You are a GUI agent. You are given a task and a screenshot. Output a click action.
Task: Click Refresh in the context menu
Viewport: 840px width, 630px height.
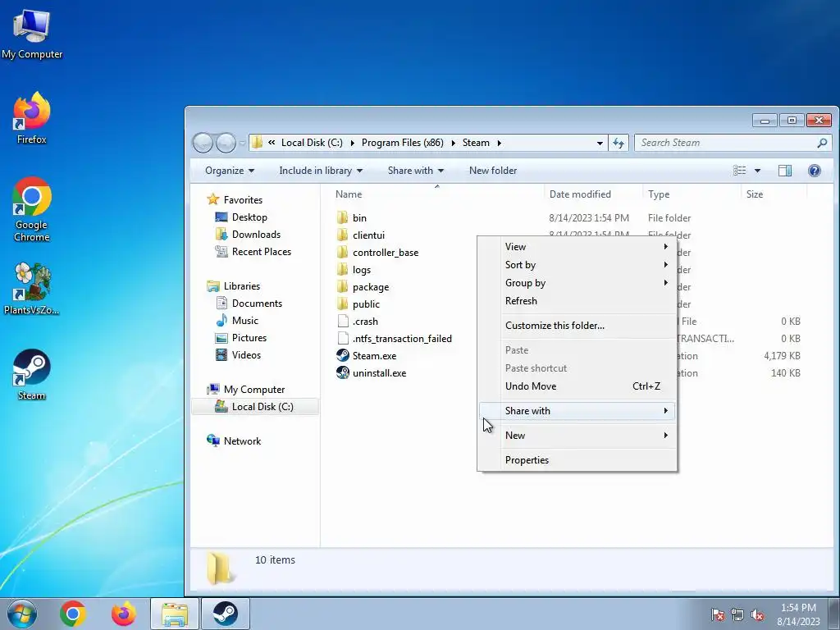pyautogui.click(x=577, y=301)
